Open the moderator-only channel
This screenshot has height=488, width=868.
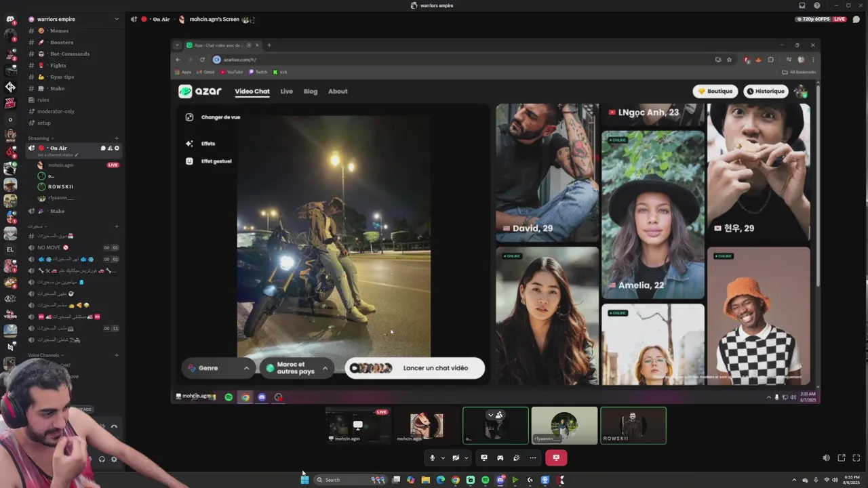tap(73, 111)
